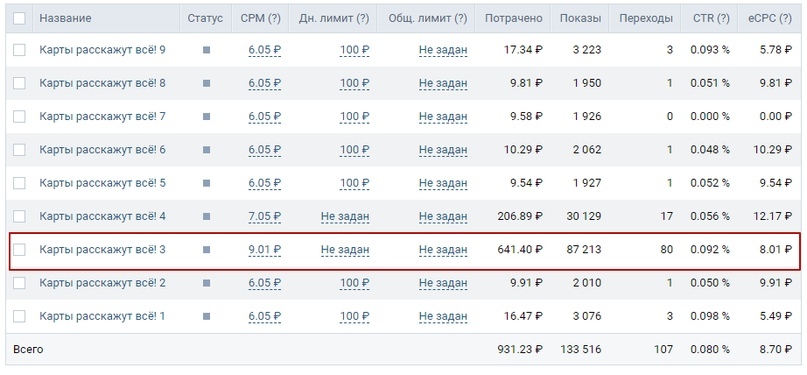Tick checkbox for Карты расскажут всё! 9
The height and width of the screenshot is (375, 807).
19,50
